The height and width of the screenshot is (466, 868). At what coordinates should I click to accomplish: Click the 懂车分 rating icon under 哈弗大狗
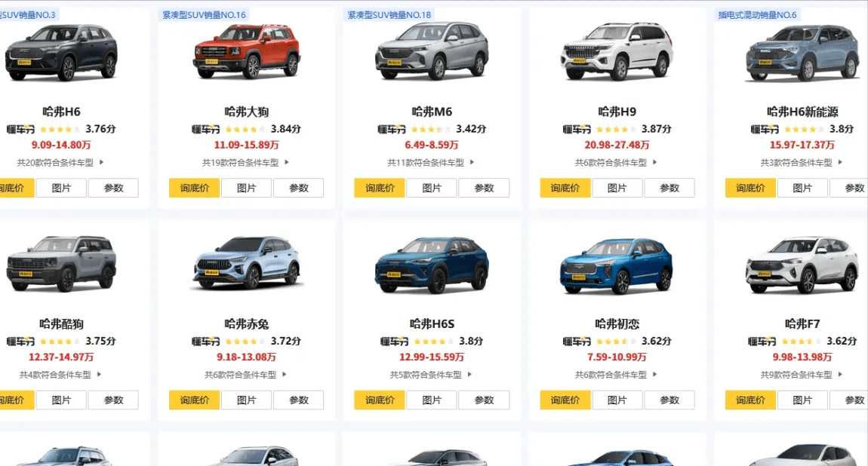click(x=205, y=130)
